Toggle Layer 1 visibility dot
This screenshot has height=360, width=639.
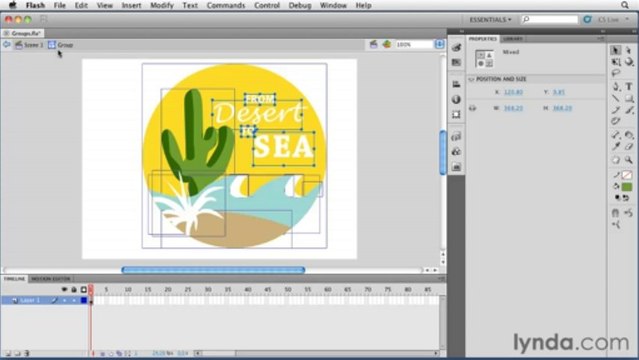[64, 300]
